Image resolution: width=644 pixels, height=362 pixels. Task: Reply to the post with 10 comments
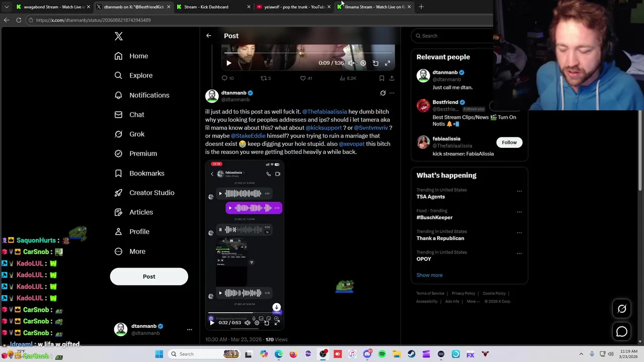point(228,78)
